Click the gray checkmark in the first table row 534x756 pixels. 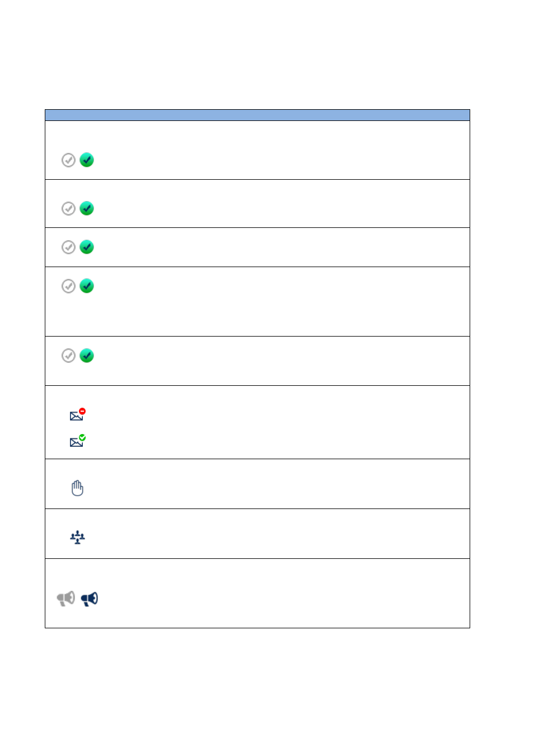68,160
